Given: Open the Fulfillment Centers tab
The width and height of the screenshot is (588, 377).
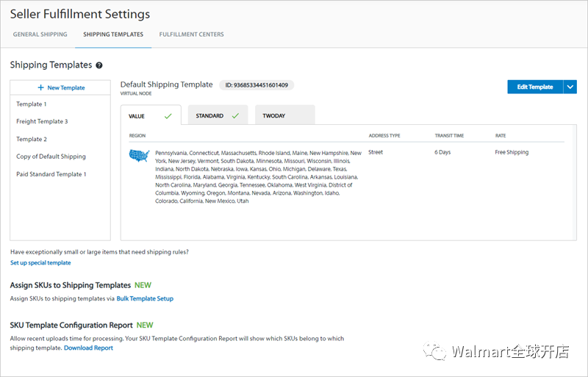Looking at the screenshot, I should (192, 35).
